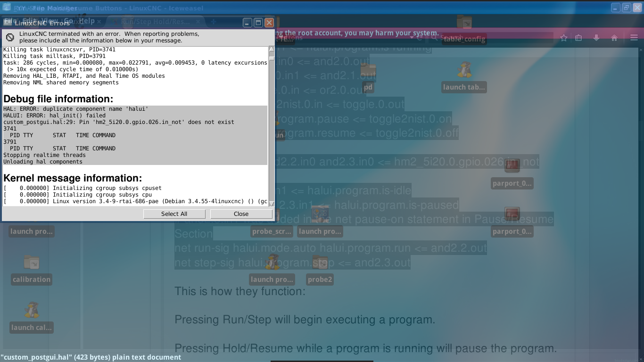Launch the penguin icon labeled launch cal...
This screenshot has height=362, width=644.
[32, 310]
